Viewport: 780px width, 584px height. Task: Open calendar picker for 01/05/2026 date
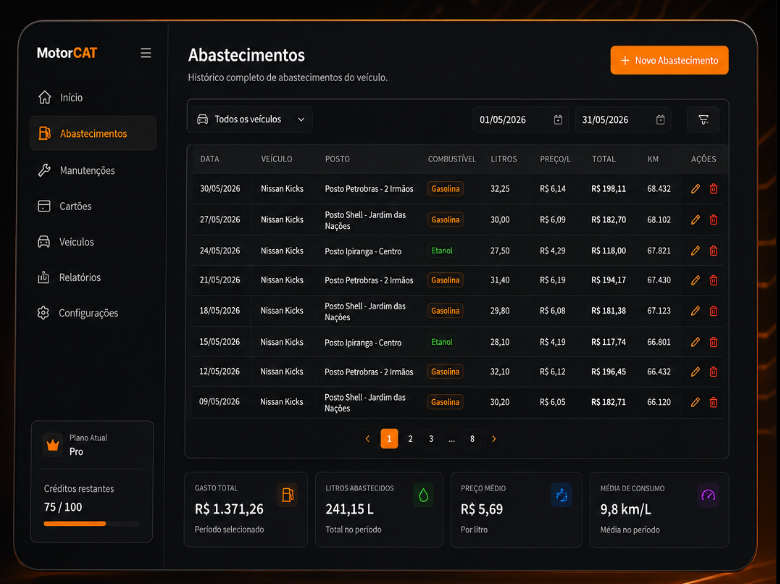(558, 120)
